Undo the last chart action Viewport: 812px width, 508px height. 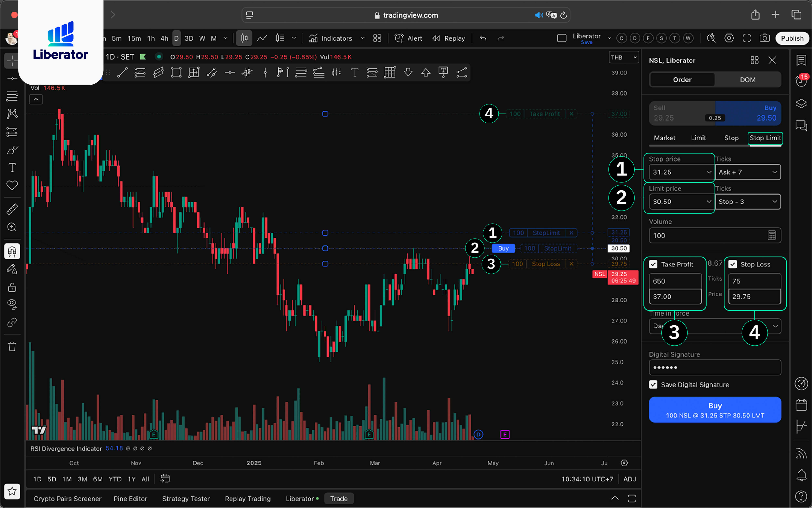pos(483,38)
